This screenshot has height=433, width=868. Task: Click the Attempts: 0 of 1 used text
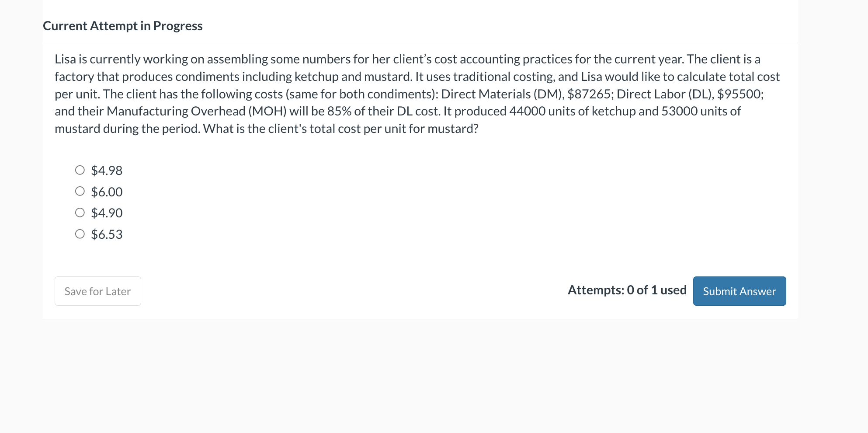pos(627,290)
